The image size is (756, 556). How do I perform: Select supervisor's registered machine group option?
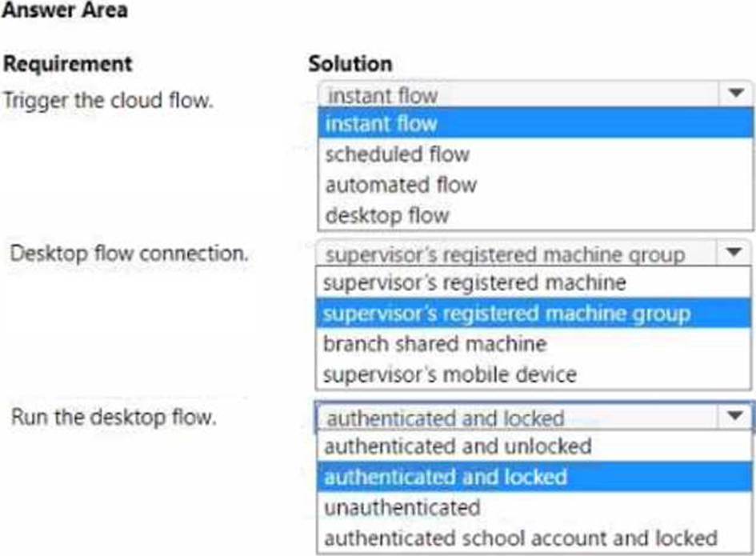click(x=534, y=314)
